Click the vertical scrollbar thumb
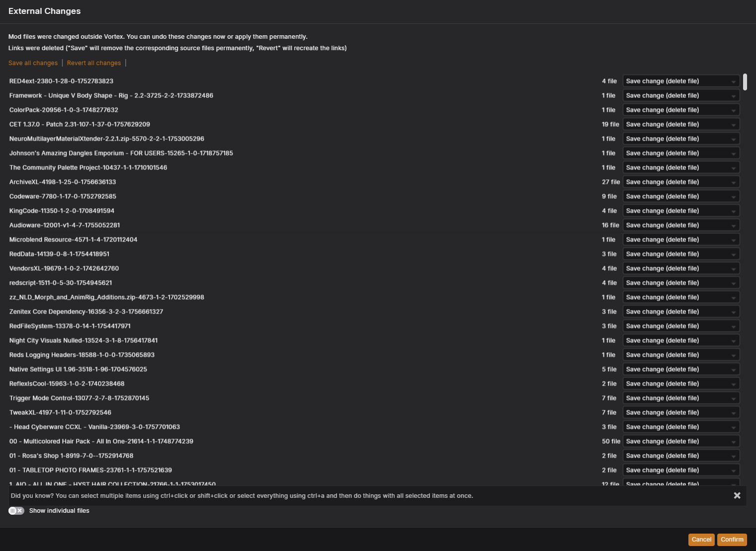Viewport: 756px width, 551px height. click(745, 82)
